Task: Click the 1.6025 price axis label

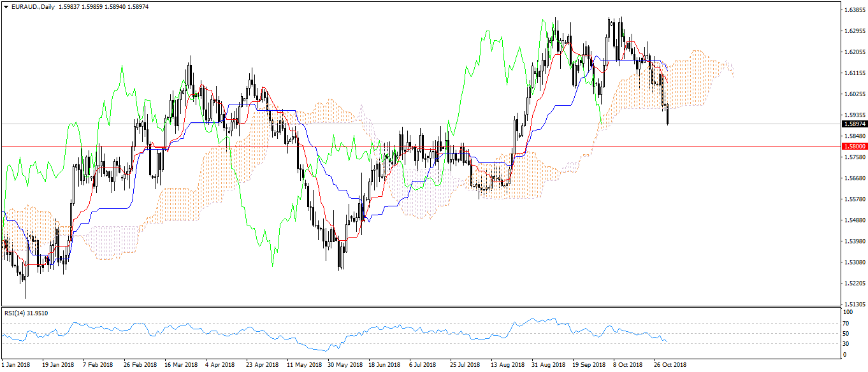Action: pyautogui.click(x=854, y=94)
